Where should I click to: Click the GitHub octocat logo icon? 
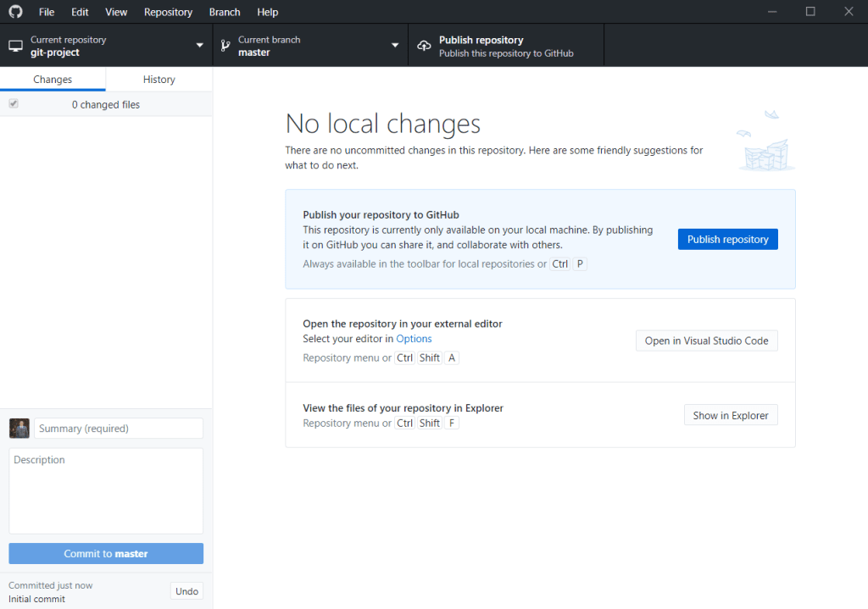coord(15,12)
